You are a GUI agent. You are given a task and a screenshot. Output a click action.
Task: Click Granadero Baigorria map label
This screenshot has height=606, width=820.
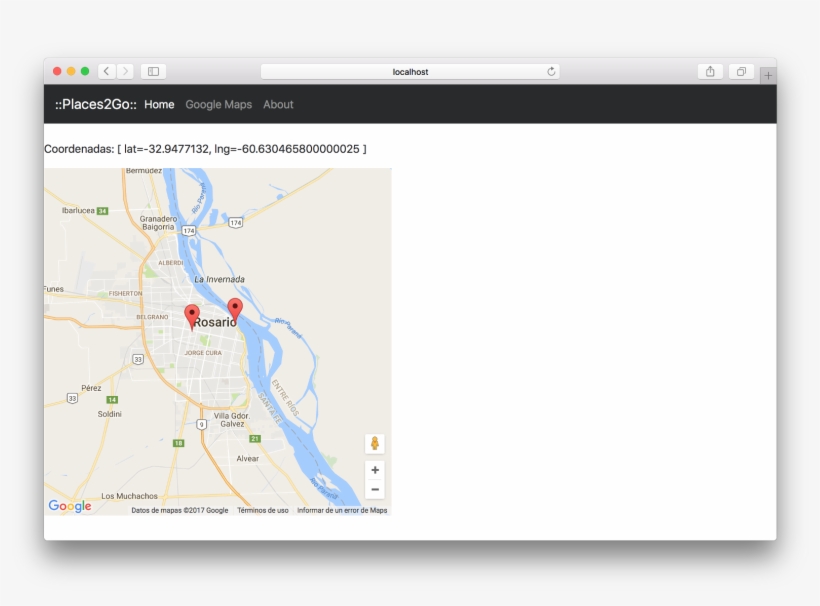click(x=158, y=223)
